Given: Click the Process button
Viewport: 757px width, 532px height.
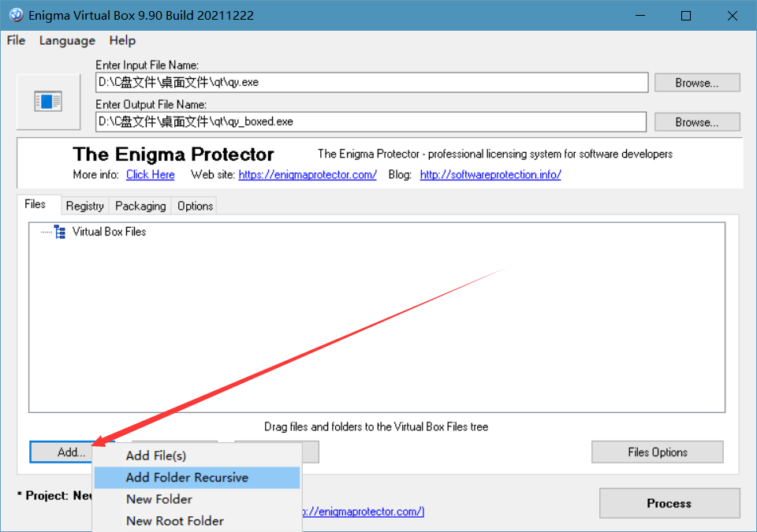Looking at the screenshot, I should (669, 503).
